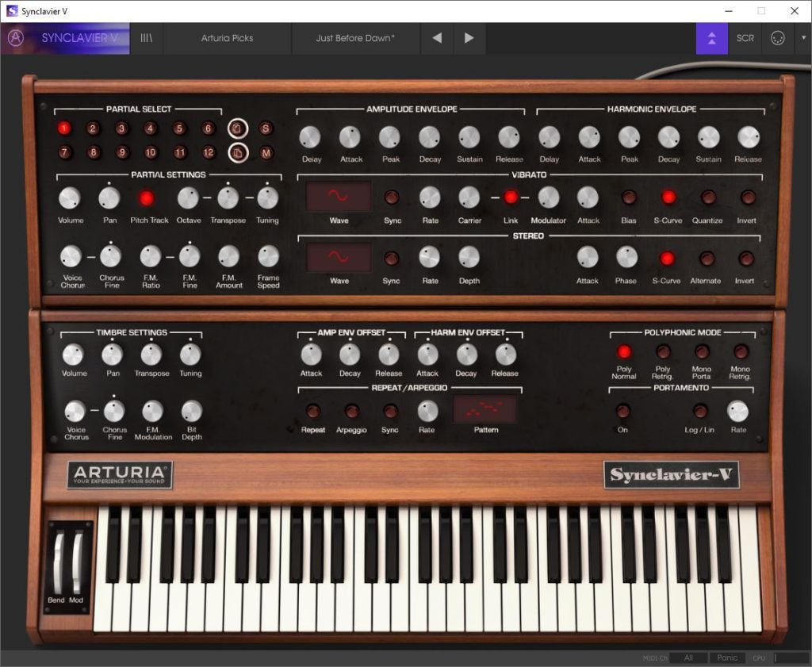
Task: Click the Frame Speed knob
Action: click(268, 256)
